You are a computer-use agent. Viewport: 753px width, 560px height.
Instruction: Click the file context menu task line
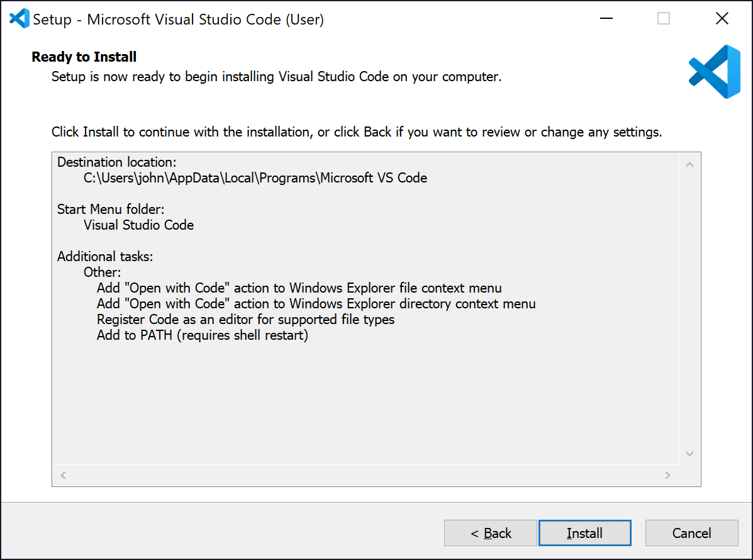tap(299, 288)
